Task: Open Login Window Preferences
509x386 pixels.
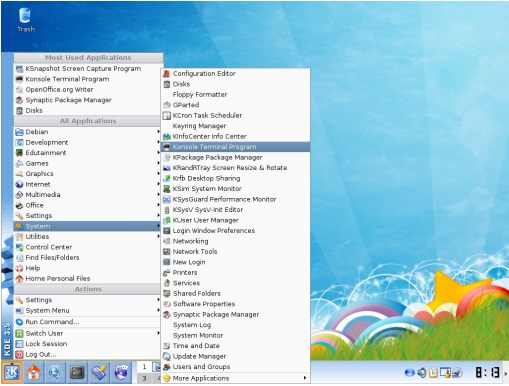Action: [x=235, y=231]
